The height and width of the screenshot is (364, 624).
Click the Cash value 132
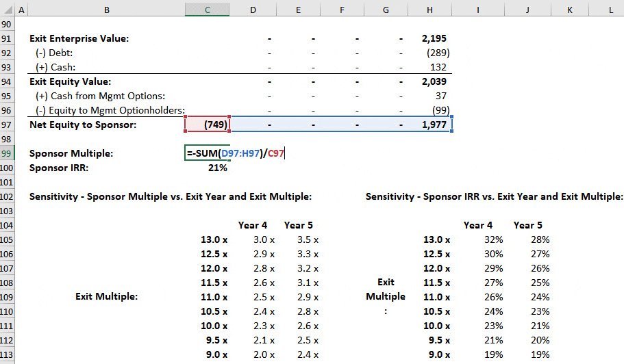438,67
